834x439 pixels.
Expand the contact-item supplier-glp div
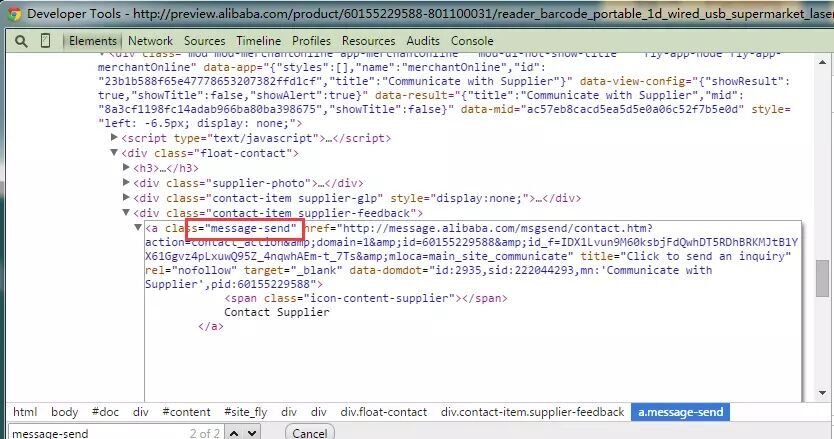click(126, 198)
